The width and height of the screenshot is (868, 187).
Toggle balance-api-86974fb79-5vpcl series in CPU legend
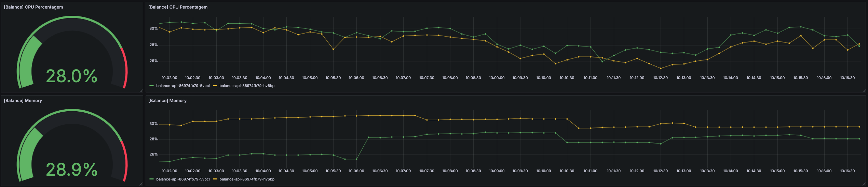coord(183,86)
